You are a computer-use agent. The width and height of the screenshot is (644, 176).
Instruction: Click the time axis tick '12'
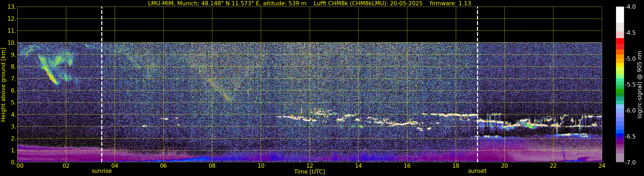[310, 166]
